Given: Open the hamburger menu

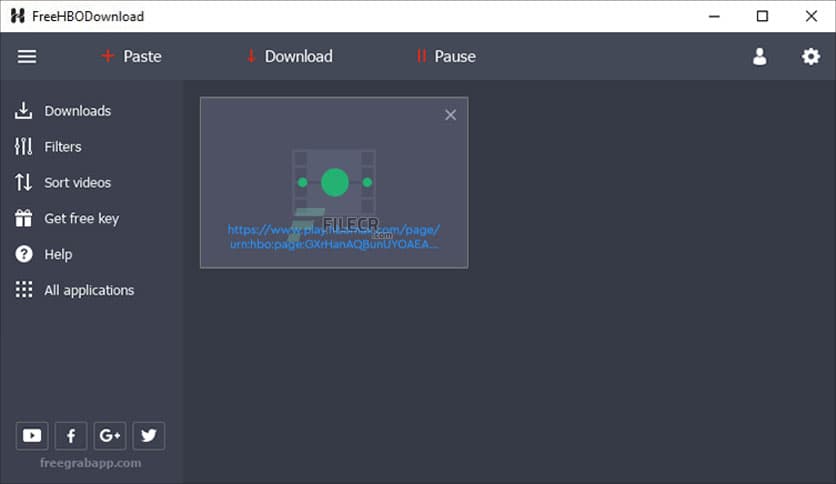Looking at the screenshot, I should point(27,57).
